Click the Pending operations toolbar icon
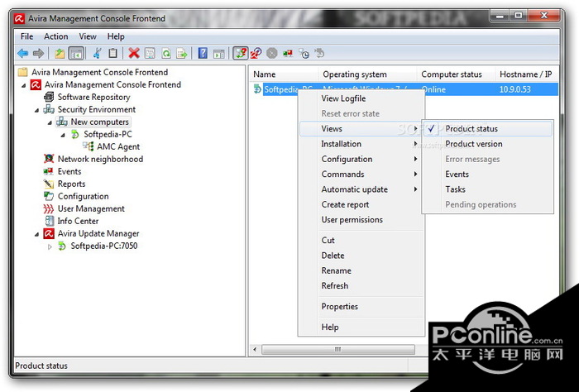The width and height of the screenshot is (579, 392). click(319, 53)
